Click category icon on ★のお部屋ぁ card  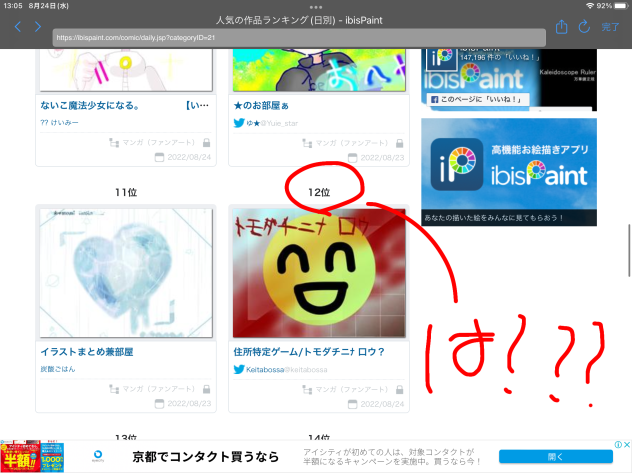tap(307, 143)
